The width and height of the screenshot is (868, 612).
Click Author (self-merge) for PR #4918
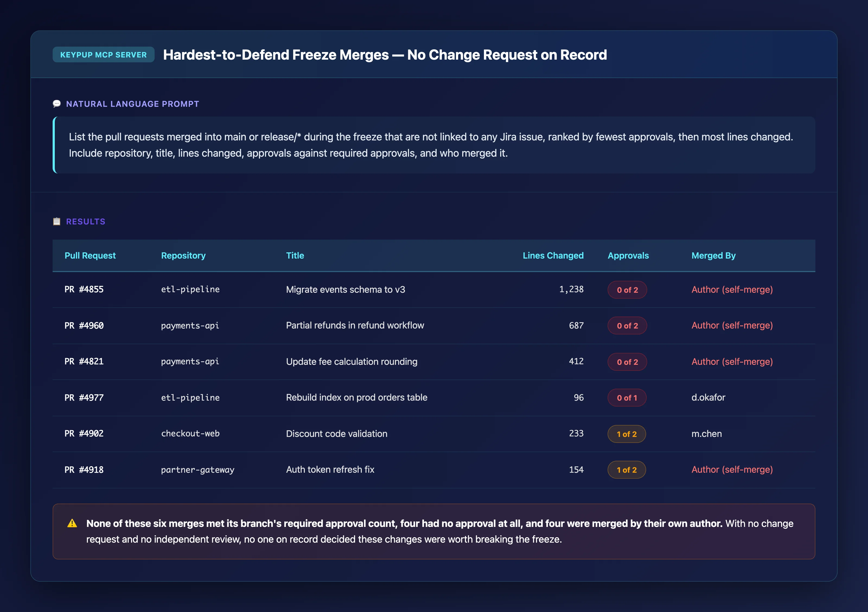coord(732,470)
